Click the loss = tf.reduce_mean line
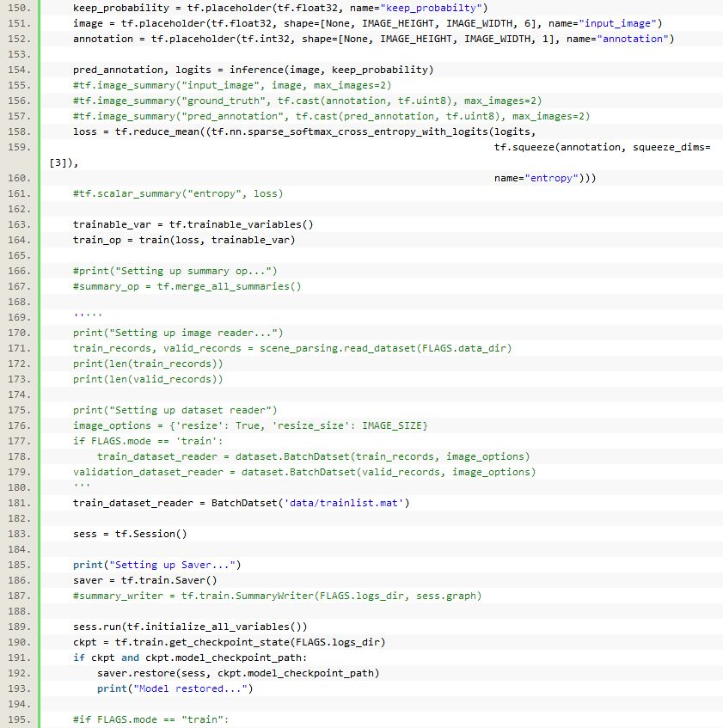This screenshot has height=728, width=723. [x=304, y=132]
